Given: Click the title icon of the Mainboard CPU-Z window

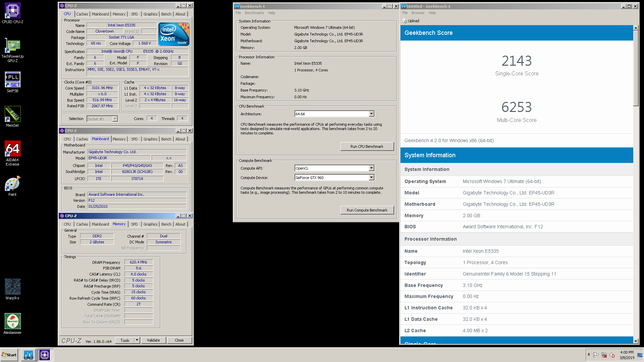Looking at the screenshot, I should [62, 131].
